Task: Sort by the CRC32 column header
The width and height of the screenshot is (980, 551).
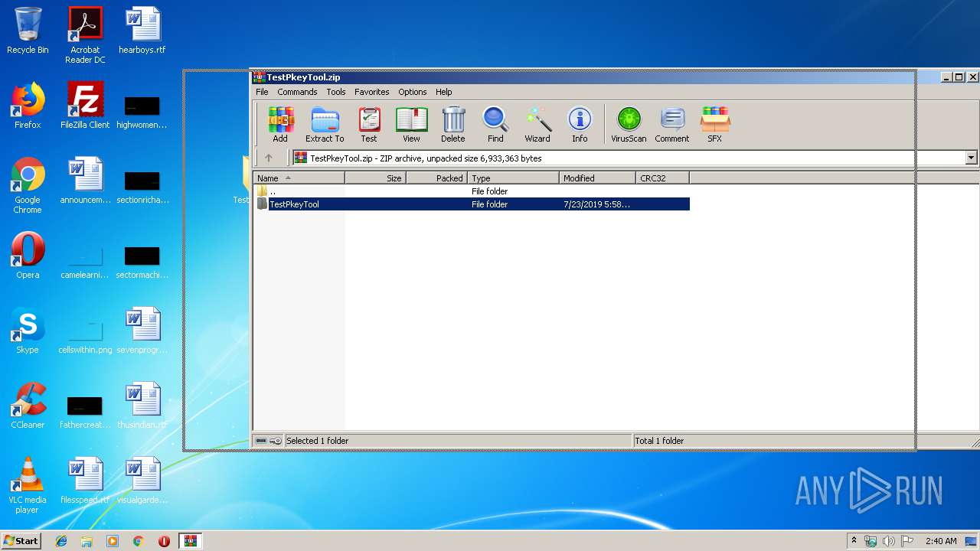Action: click(662, 178)
